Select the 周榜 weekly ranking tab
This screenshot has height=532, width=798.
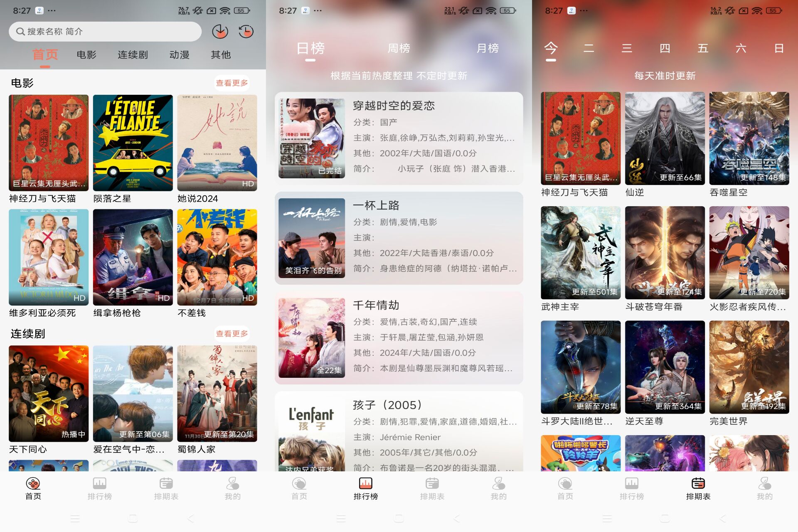coord(399,49)
